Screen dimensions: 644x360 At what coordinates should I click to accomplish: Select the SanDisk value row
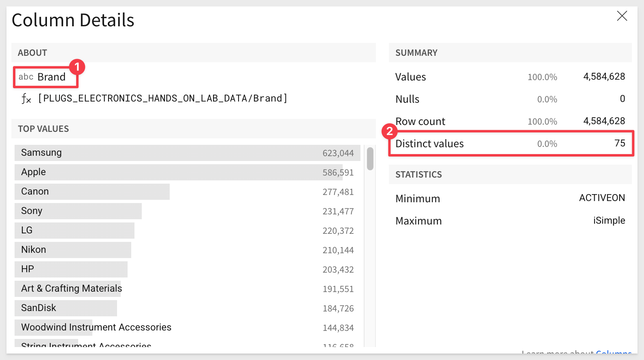click(188, 308)
